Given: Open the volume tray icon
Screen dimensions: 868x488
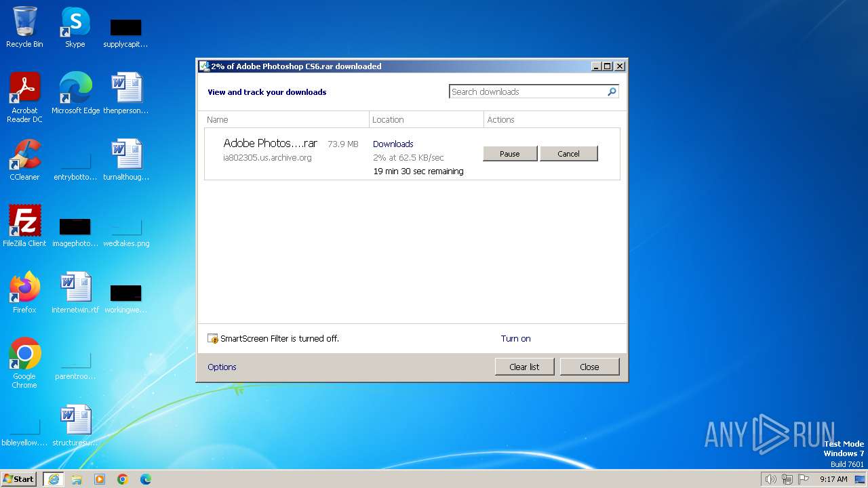Looking at the screenshot, I should click(x=770, y=479).
